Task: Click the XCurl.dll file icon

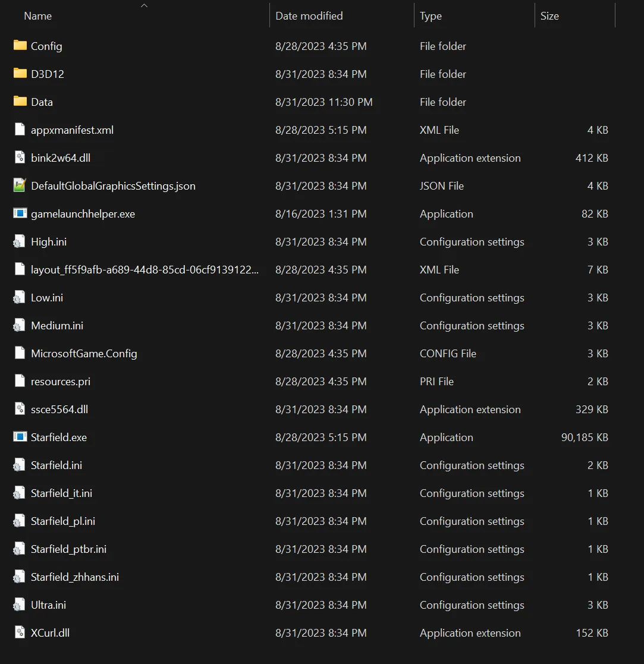Action: [20, 632]
